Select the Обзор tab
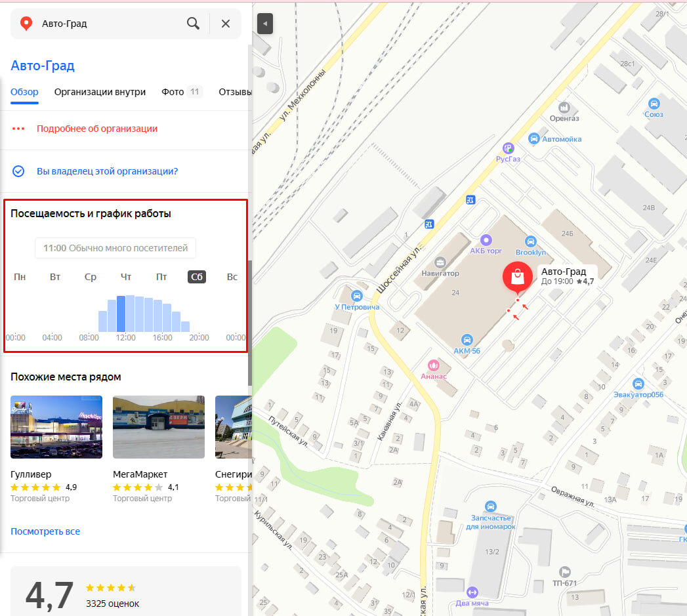This screenshot has width=687, height=616. tap(24, 92)
